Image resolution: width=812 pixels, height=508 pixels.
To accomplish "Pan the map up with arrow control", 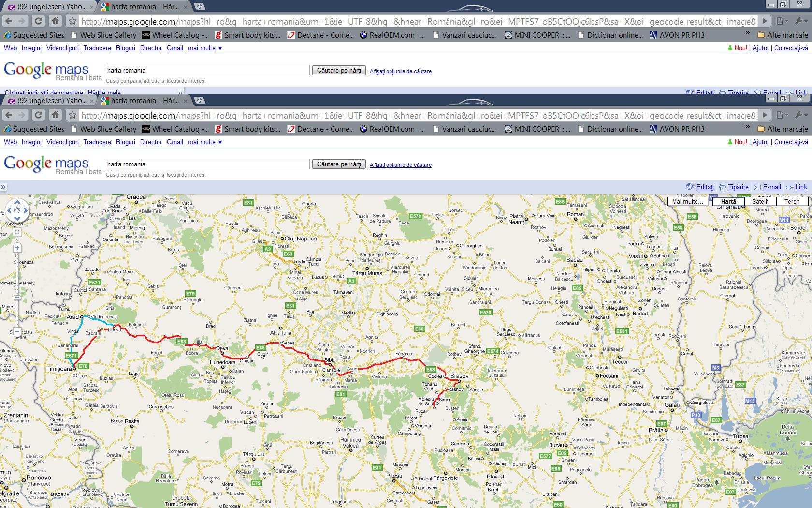I will (17, 202).
